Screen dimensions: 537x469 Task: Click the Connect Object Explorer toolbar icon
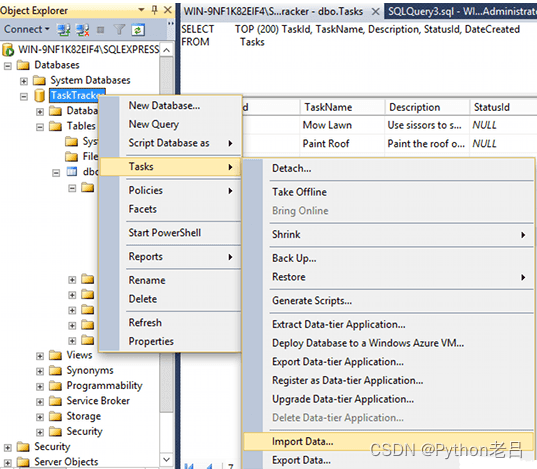(63, 30)
